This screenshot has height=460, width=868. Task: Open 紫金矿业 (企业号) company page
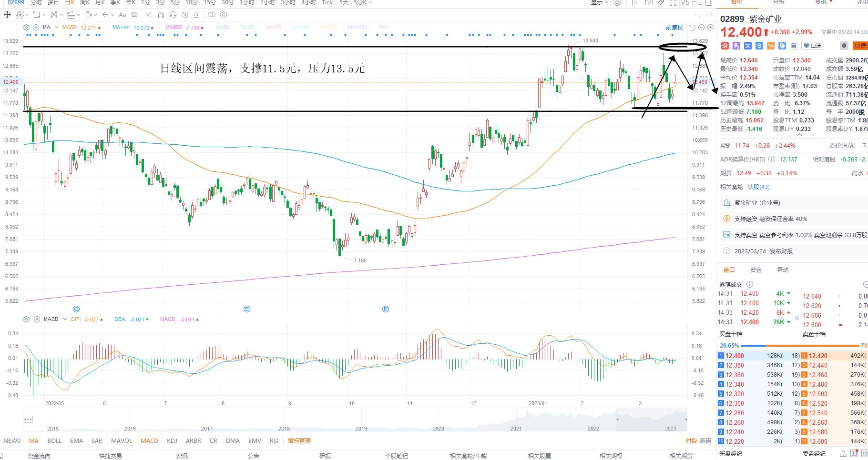click(x=757, y=203)
